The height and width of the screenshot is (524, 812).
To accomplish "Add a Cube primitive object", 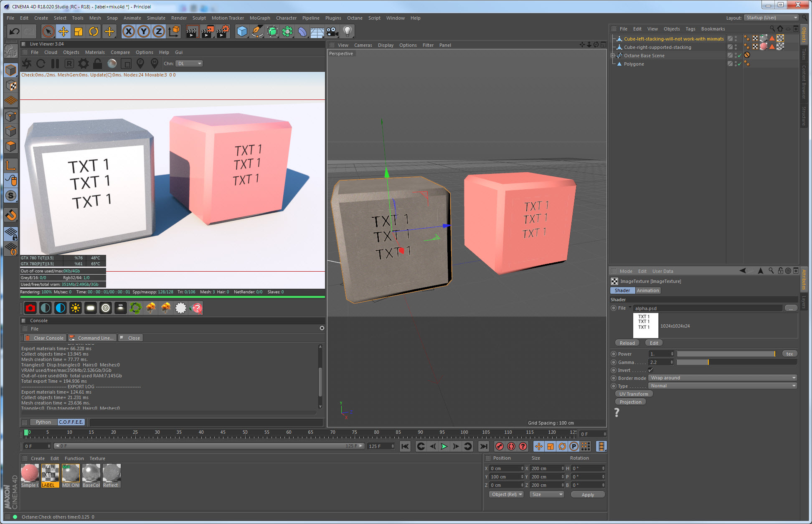I will (x=242, y=31).
